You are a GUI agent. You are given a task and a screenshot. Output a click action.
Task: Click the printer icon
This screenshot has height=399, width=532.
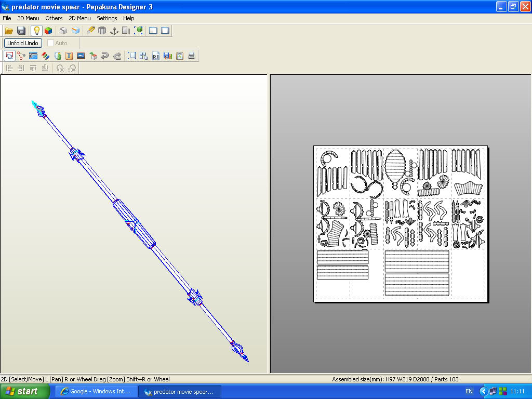click(x=192, y=56)
